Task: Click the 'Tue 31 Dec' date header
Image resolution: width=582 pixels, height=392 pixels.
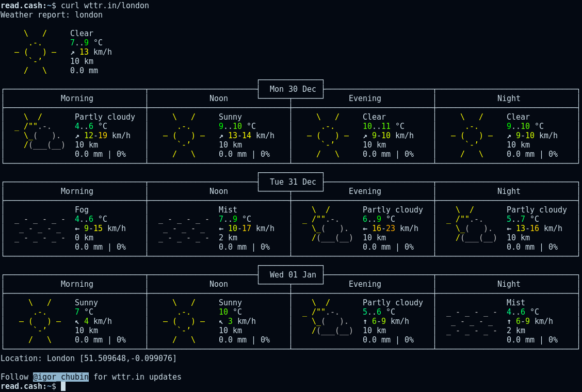Action: click(293, 182)
